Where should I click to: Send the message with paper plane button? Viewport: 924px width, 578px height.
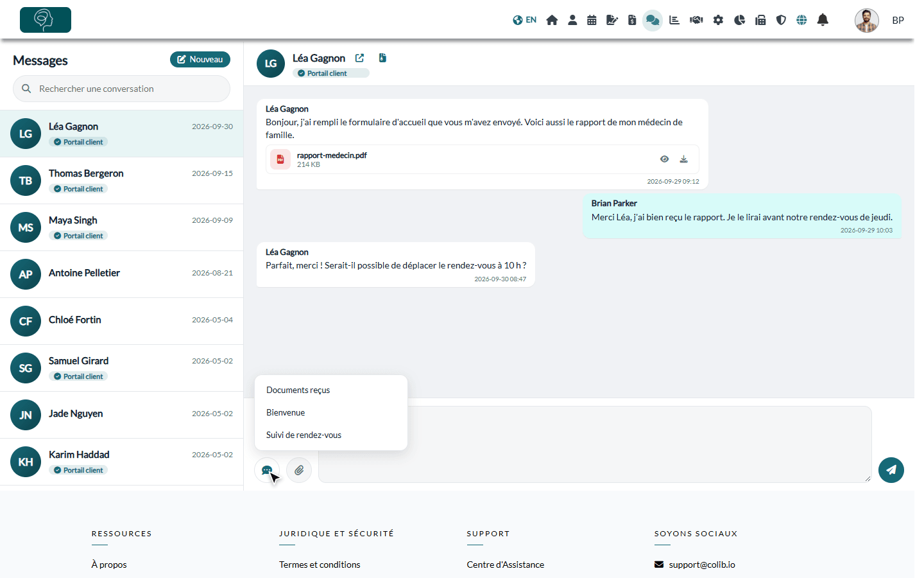[x=891, y=470]
